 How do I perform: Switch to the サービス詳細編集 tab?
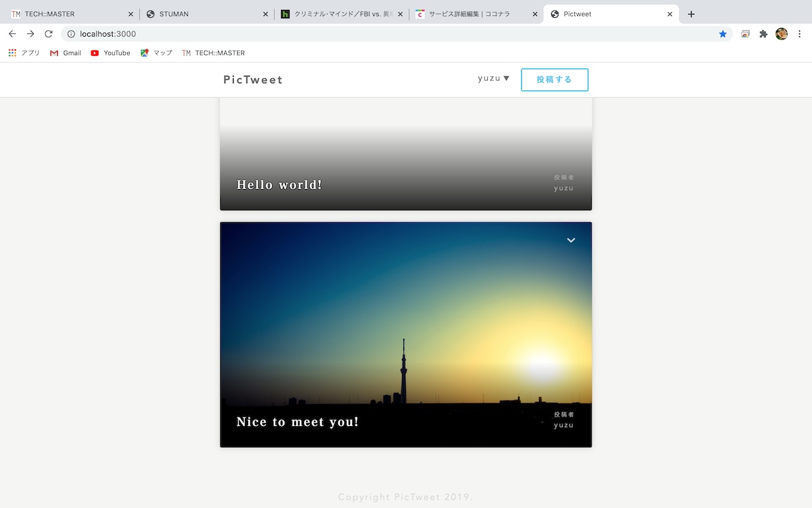(x=476, y=14)
